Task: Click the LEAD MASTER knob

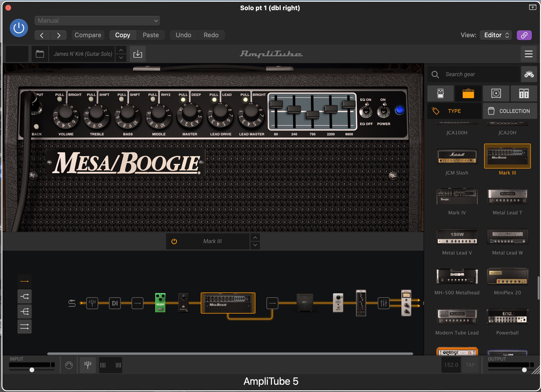Action: point(251,112)
